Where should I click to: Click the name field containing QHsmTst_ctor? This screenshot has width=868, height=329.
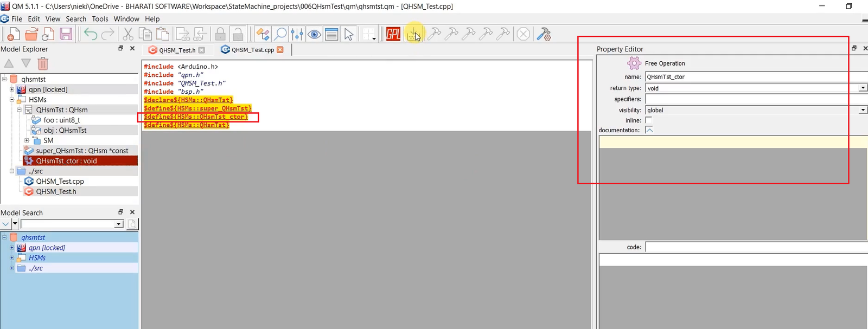coord(756,77)
